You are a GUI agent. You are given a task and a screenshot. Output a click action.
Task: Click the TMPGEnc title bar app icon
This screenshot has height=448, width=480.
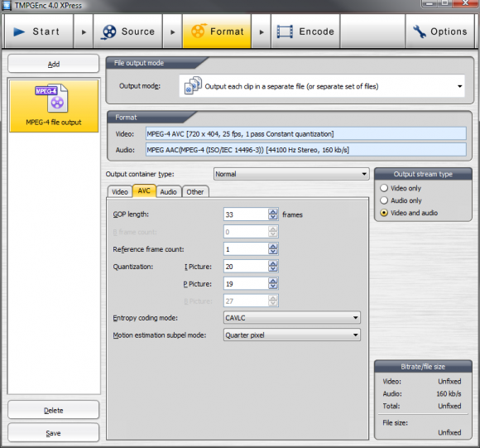7,5
